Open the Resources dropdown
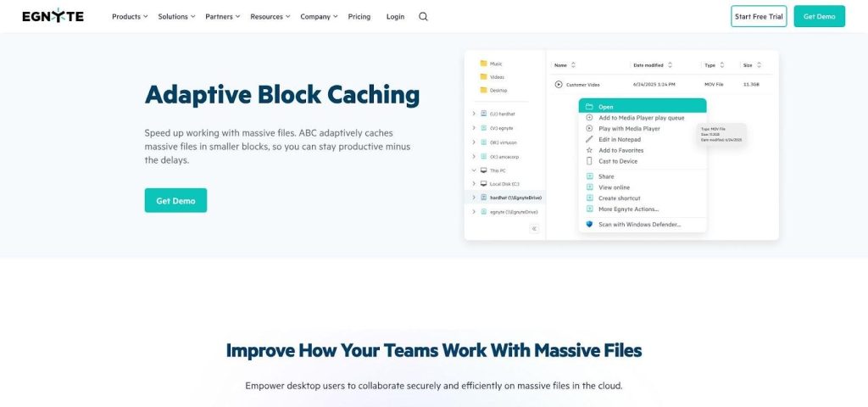 click(270, 16)
